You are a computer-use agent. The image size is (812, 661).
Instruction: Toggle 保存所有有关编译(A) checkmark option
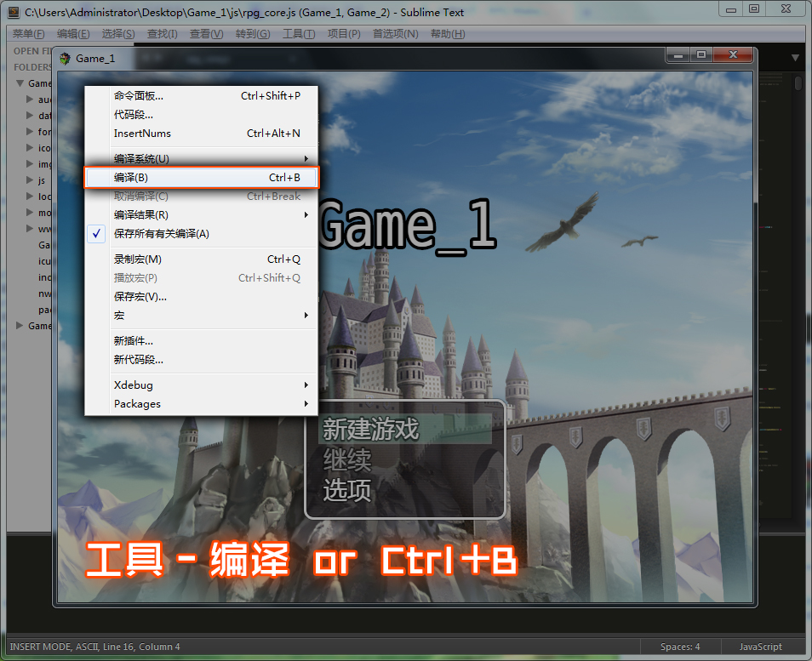click(x=202, y=234)
